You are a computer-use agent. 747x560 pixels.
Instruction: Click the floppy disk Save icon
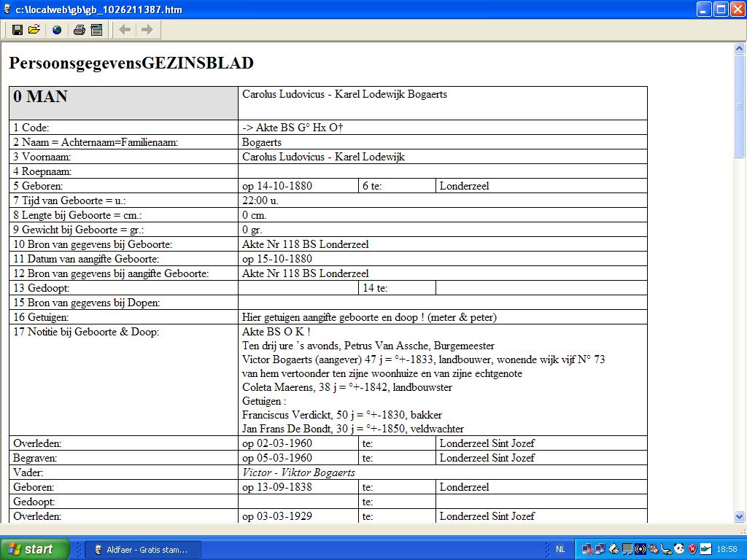pyautogui.click(x=18, y=30)
